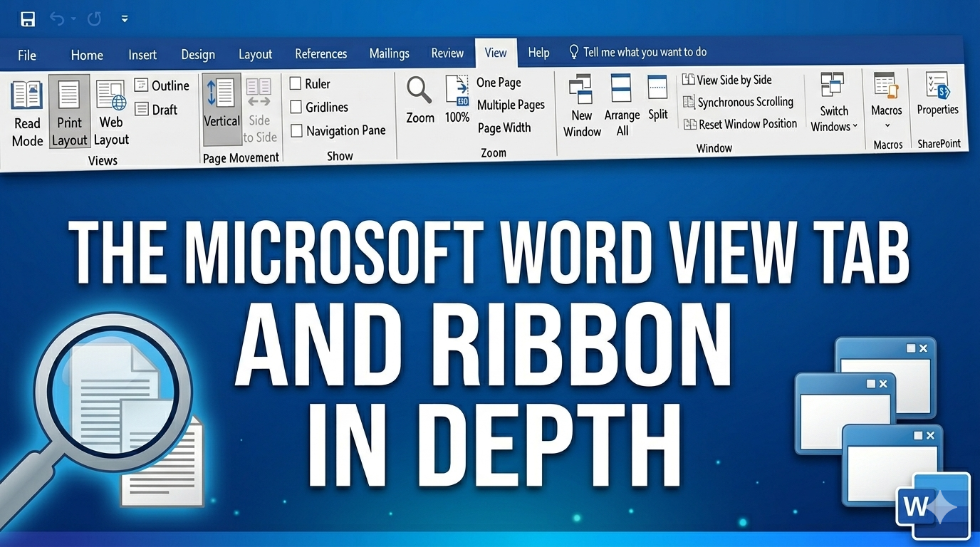Toggle the Gridlines checkbox
This screenshot has width=980, height=547.
tap(296, 108)
